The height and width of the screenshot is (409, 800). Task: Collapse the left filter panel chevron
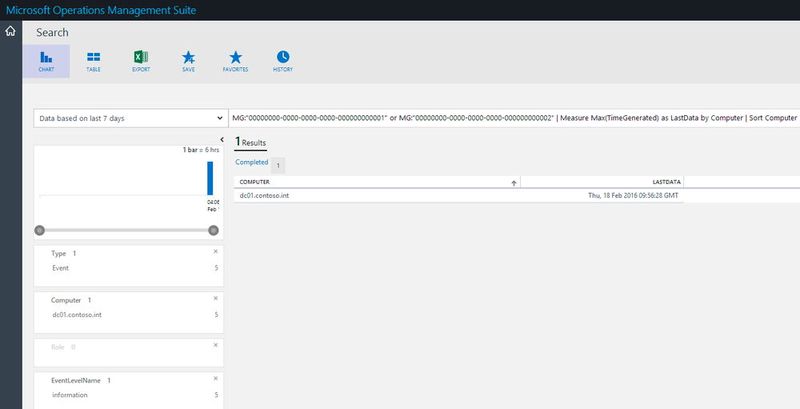coord(222,140)
